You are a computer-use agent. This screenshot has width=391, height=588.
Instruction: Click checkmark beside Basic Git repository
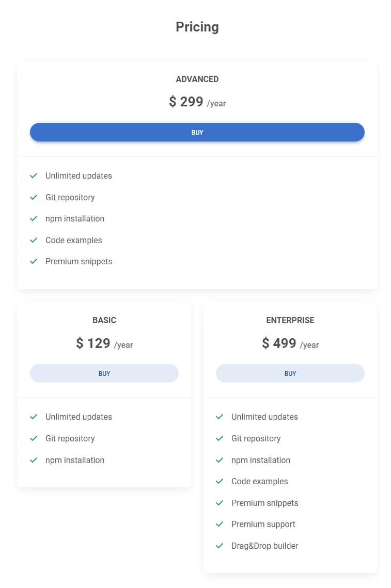pos(34,438)
